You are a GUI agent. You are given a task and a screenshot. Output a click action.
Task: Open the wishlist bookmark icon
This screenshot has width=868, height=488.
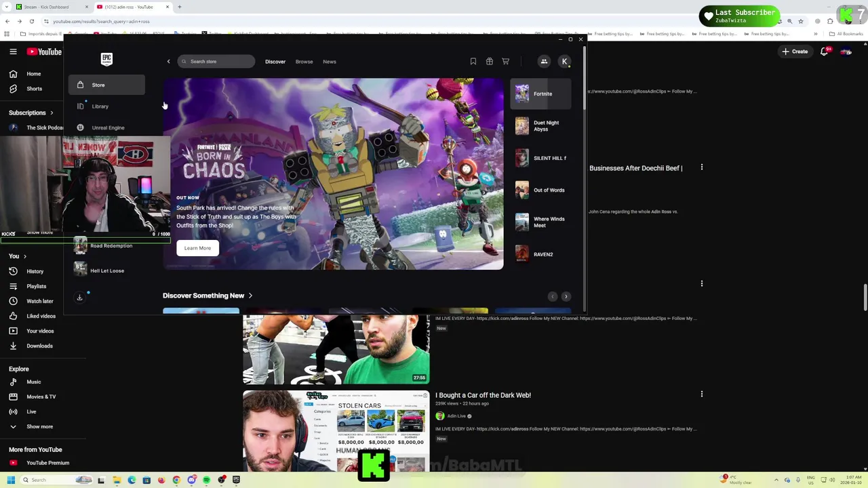point(473,62)
